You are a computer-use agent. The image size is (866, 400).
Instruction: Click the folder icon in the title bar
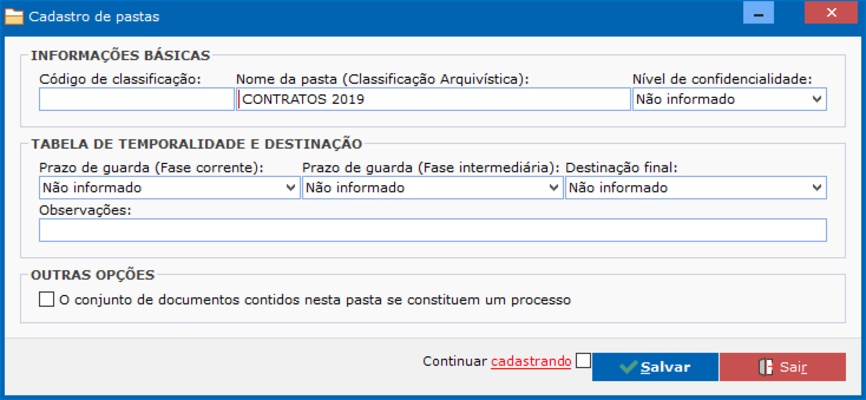[x=15, y=16]
